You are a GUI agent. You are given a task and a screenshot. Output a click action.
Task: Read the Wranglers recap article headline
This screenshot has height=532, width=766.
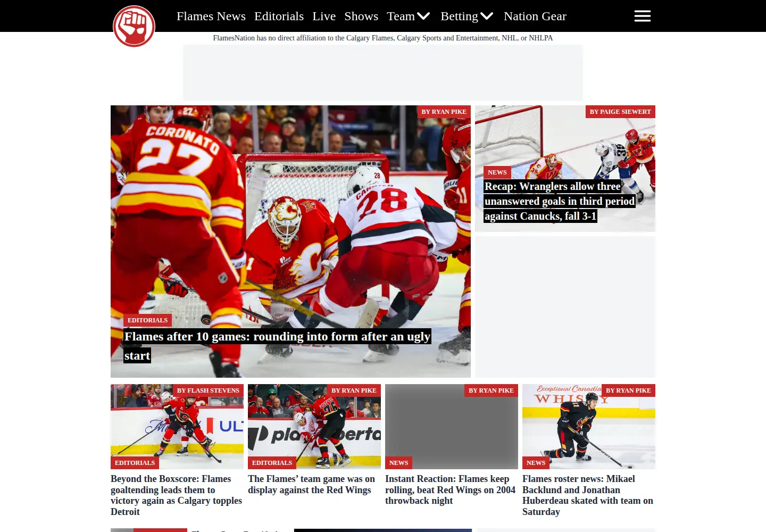[x=560, y=201]
